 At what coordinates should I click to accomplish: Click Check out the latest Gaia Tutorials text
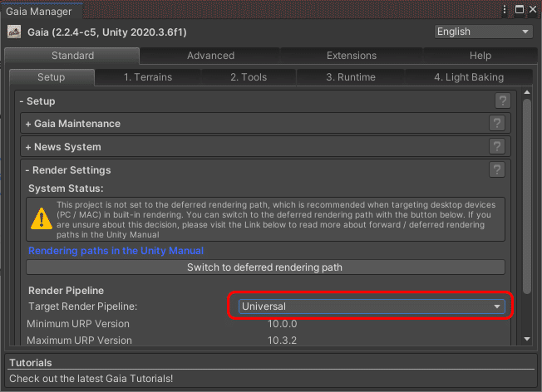(91, 379)
